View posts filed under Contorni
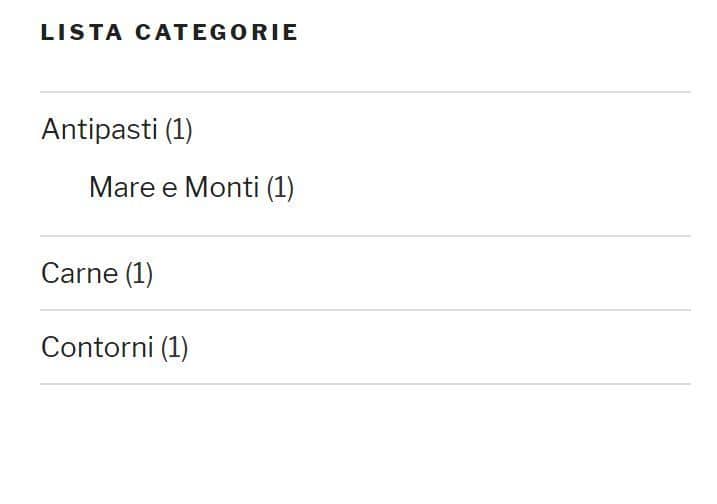Screen dimensions: 717x504 click(x=97, y=348)
